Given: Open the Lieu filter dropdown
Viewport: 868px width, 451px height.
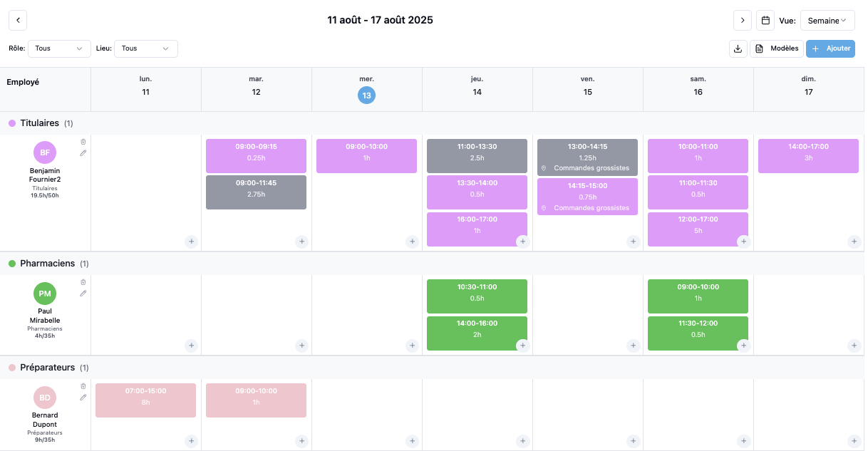Looking at the screenshot, I should (145, 48).
